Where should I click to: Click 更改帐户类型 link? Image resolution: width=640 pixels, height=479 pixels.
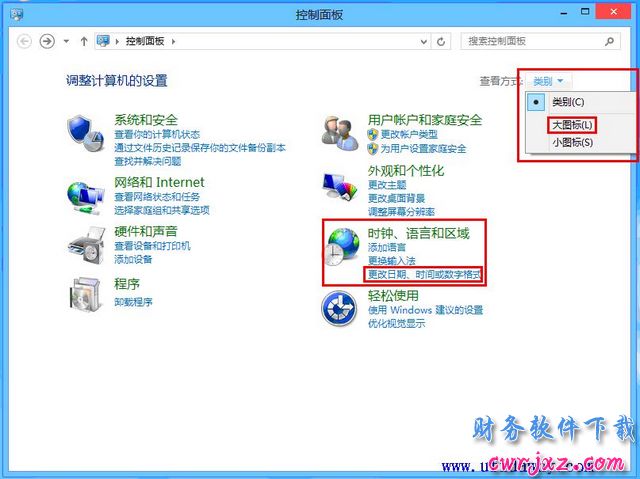pos(409,135)
